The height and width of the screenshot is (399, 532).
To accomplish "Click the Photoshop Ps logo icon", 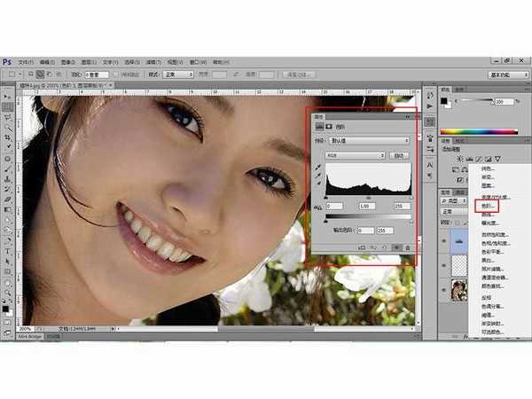I will [7, 62].
